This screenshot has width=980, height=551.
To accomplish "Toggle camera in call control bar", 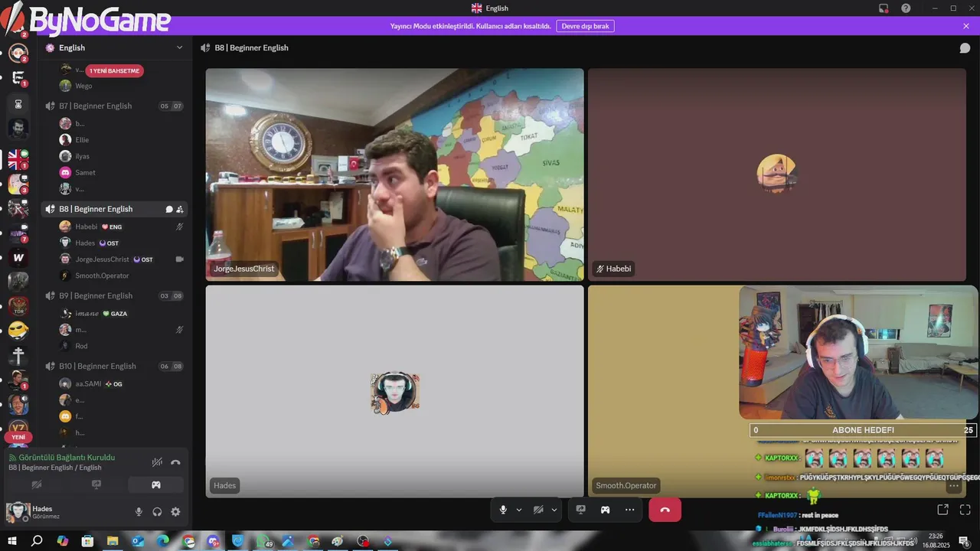I will [x=538, y=510].
